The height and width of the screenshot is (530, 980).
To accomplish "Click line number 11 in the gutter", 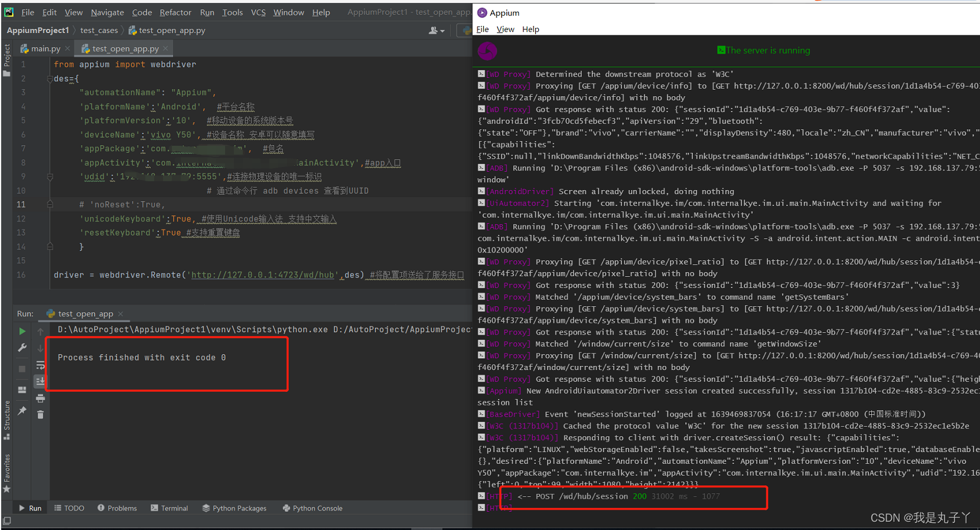I will click(21, 205).
